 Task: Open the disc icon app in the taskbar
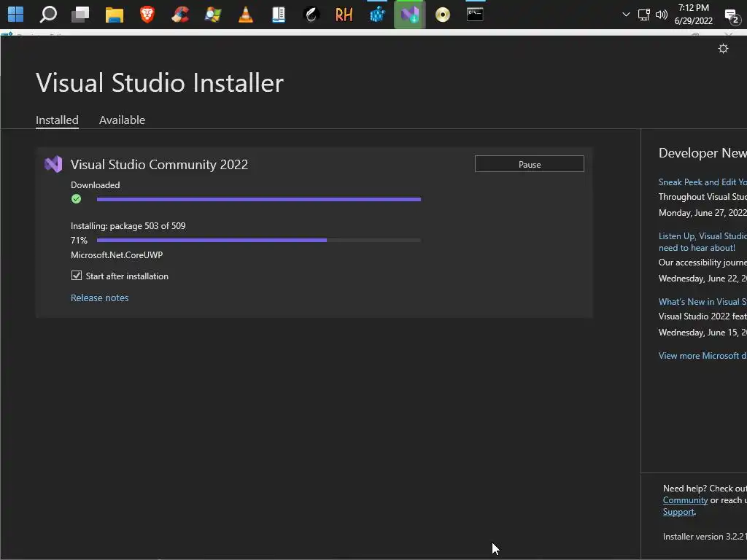point(443,15)
